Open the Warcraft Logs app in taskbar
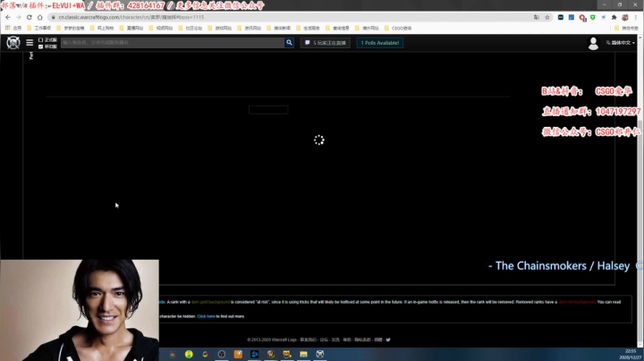Screen dimensions: 644x361 click(x=320, y=354)
